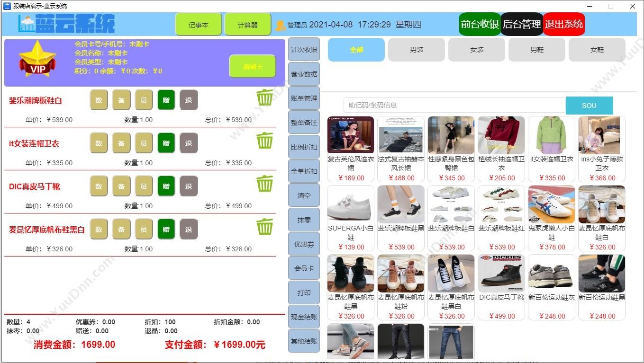644x363 pixels.
Task: Click the 支付金额 ￥1699.00元 total text
Action: click(x=215, y=345)
